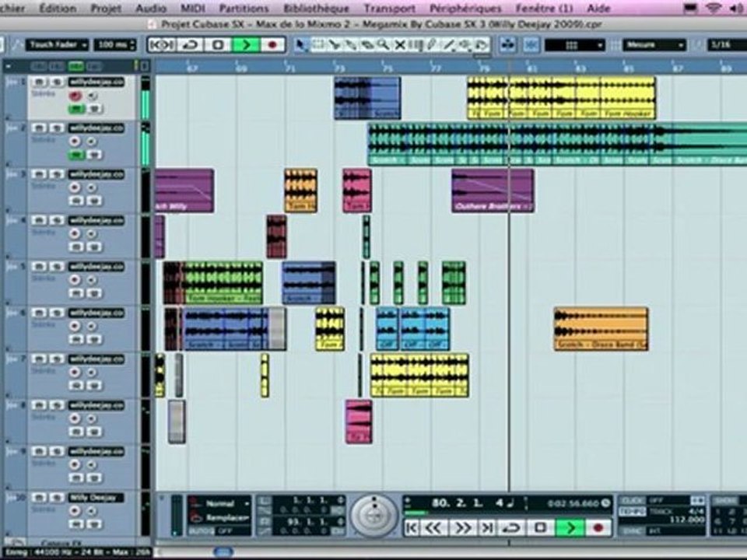Click Record in the bottom transport panel

point(598,527)
